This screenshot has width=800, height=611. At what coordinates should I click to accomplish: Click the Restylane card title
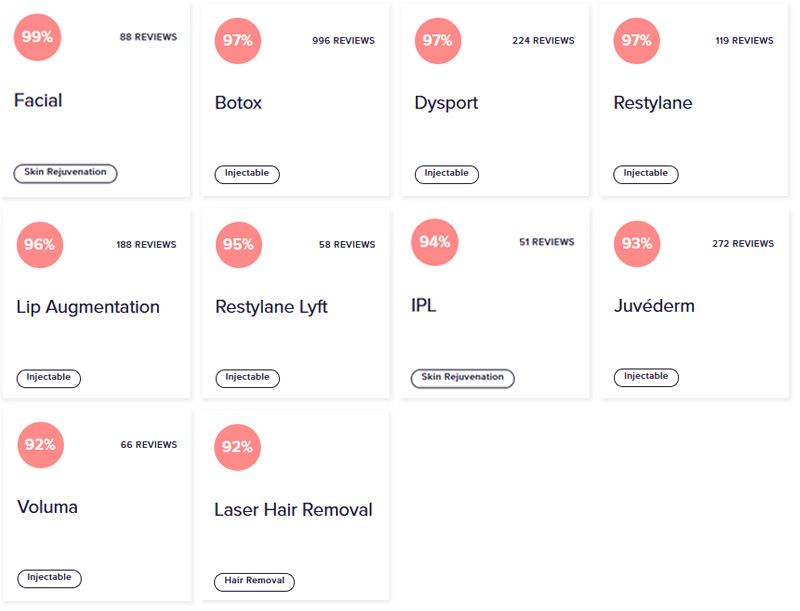653,103
